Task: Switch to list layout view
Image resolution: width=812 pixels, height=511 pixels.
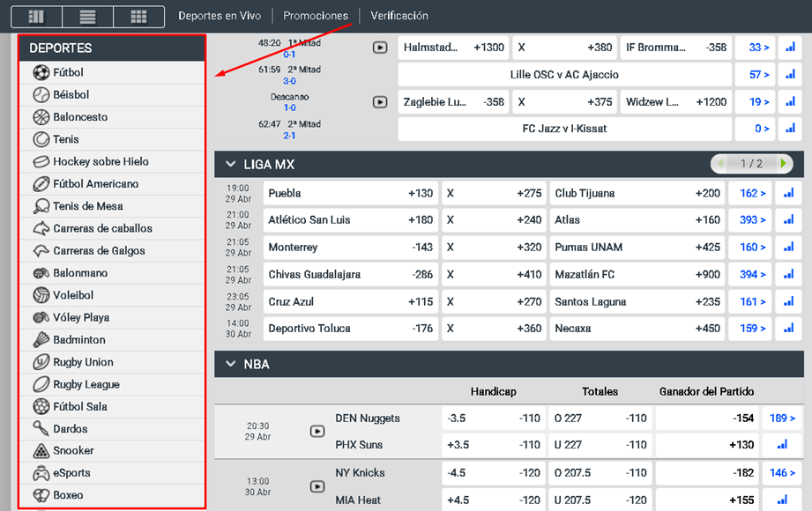Action: (87, 17)
